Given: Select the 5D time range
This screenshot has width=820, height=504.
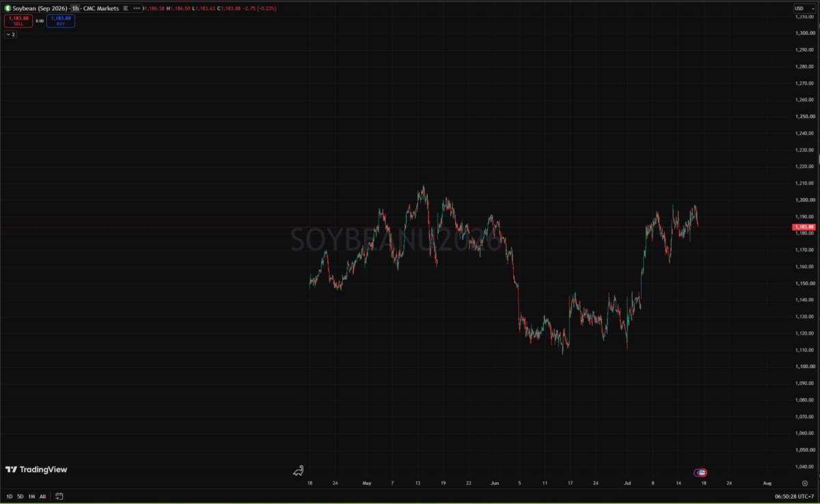Looking at the screenshot, I should click(20, 496).
